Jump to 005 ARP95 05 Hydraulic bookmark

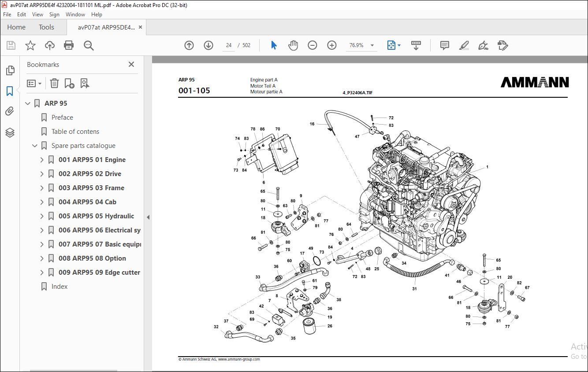click(x=96, y=216)
